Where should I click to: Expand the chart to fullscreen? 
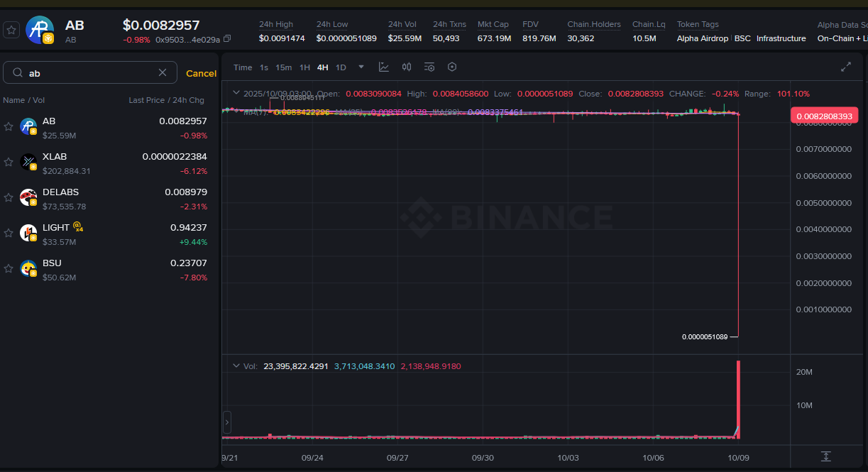[846, 67]
